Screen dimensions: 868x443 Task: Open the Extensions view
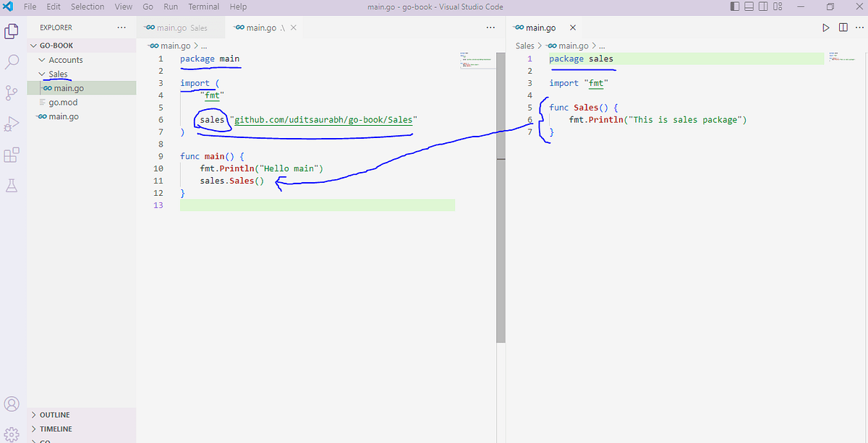click(x=11, y=155)
